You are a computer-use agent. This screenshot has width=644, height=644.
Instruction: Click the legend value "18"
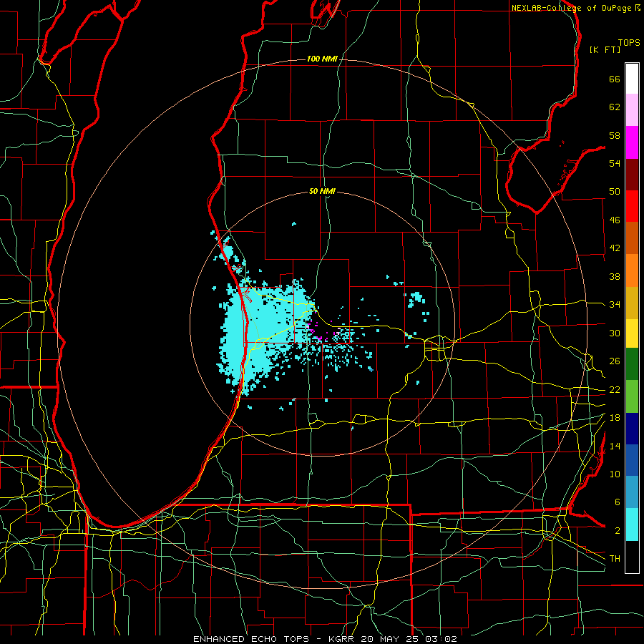click(x=615, y=418)
